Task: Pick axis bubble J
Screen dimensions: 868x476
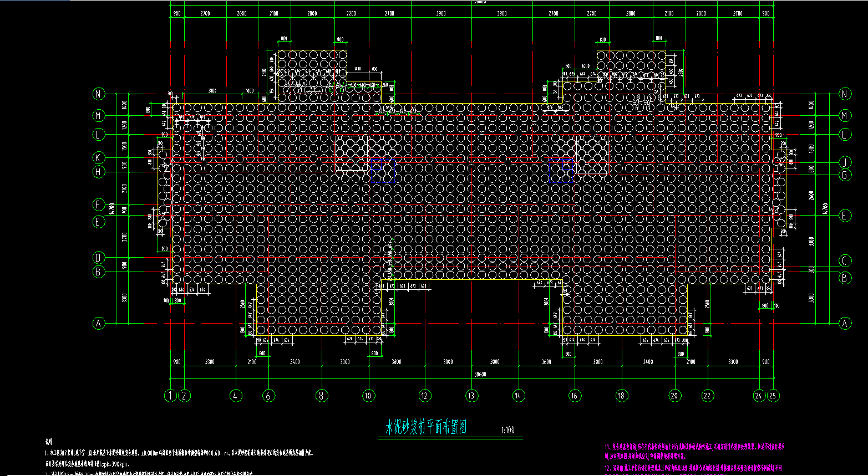Action: (x=845, y=162)
